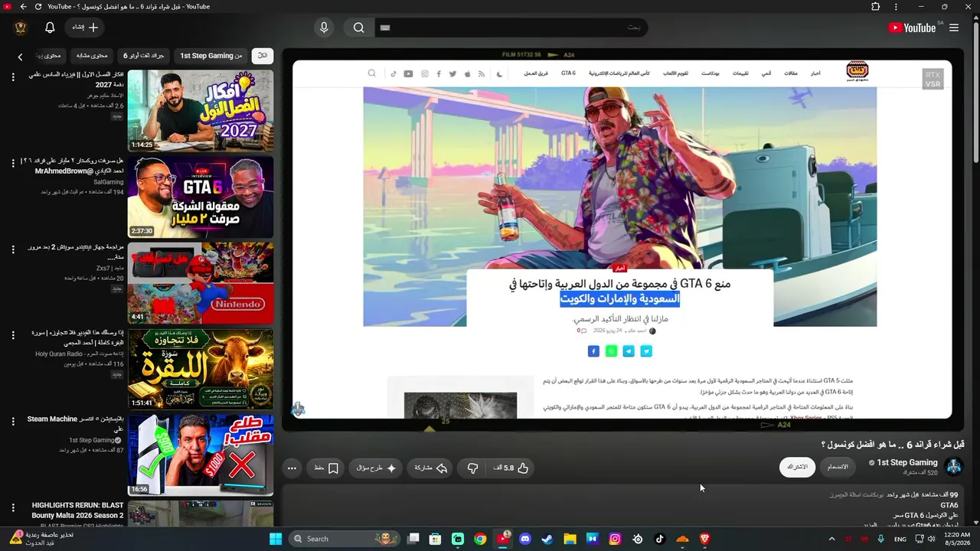Open Discord from the taskbar
Viewport: 980px width, 551px height.
point(524,539)
